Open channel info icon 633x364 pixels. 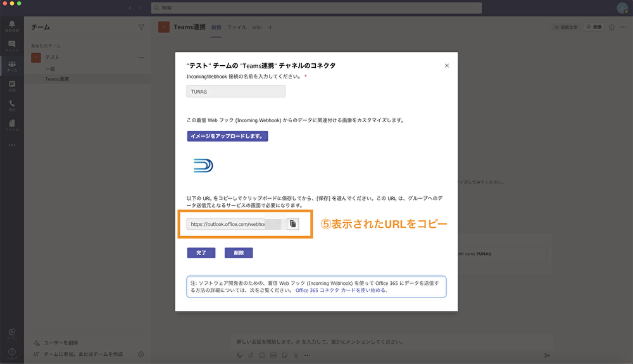tap(611, 27)
